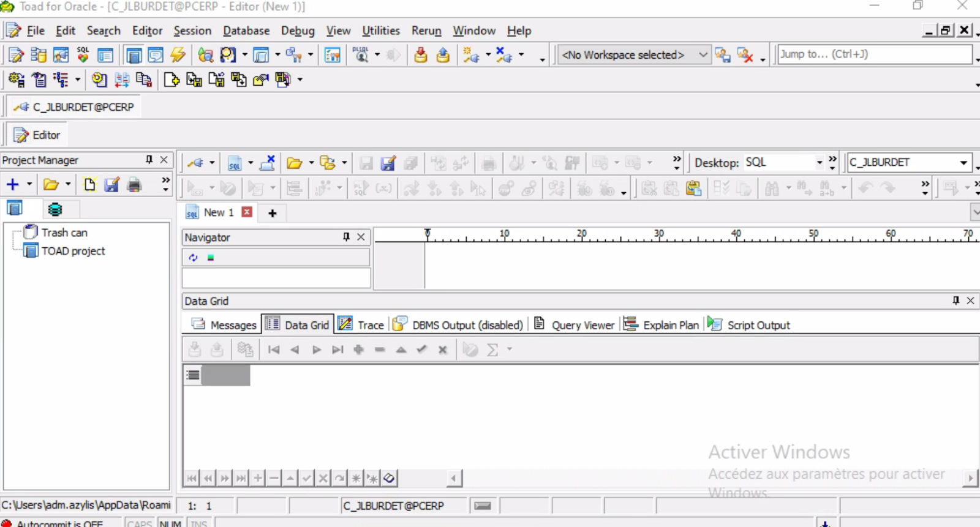Click the data grid horizontal scrollbar left arrow
980x527 pixels.
pyautogui.click(x=454, y=478)
